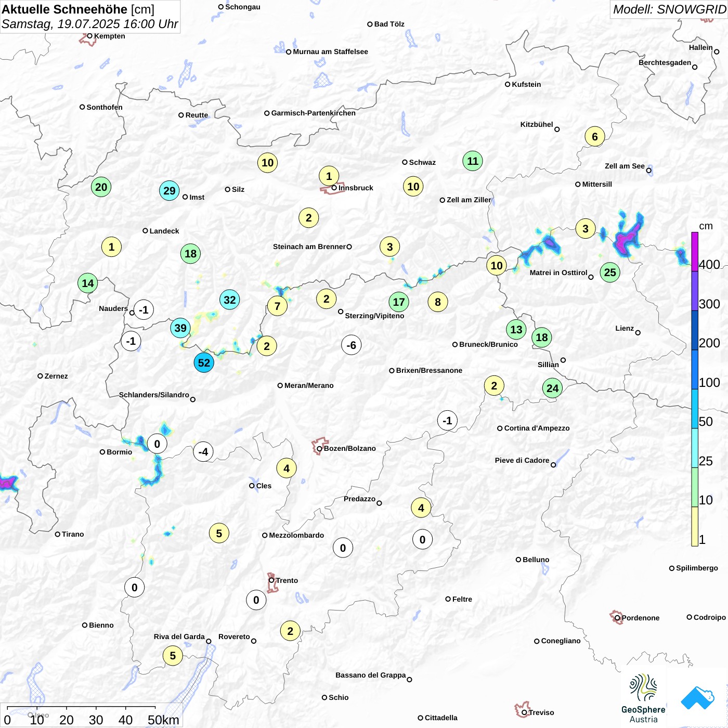The image size is (728, 728).
Task: Select the 1 cm marker at Innsbruck
Action: point(329,176)
